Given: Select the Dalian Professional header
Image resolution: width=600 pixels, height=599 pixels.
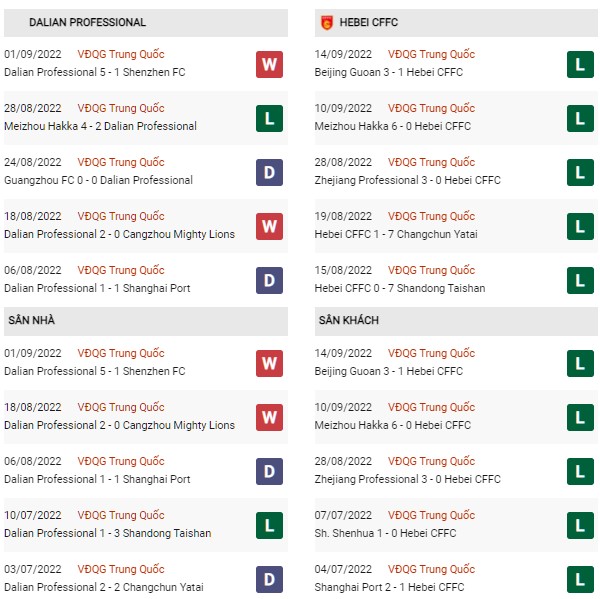Looking at the screenshot, I should [146, 23].
